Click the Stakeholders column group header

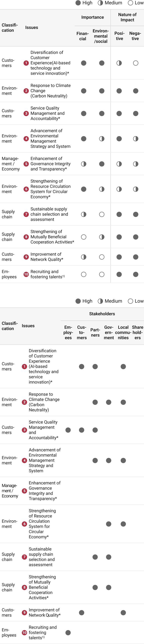click(x=102, y=314)
